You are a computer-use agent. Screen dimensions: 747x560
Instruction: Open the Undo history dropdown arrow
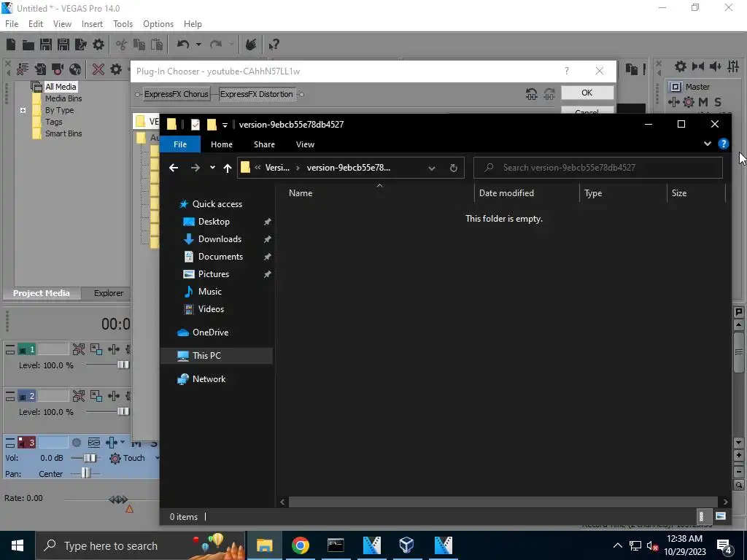tap(198, 44)
